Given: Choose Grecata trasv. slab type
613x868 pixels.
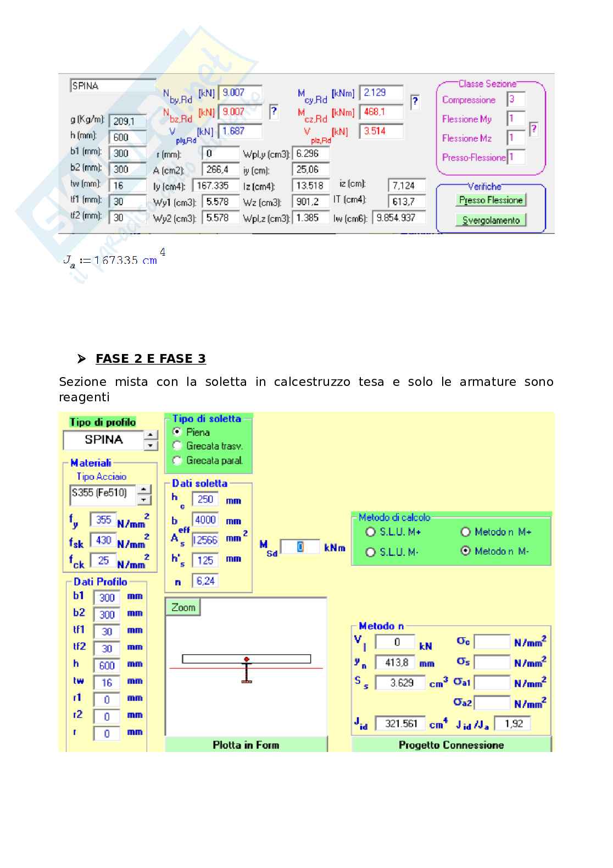Looking at the screenshot, I should (x=177, y=446).
